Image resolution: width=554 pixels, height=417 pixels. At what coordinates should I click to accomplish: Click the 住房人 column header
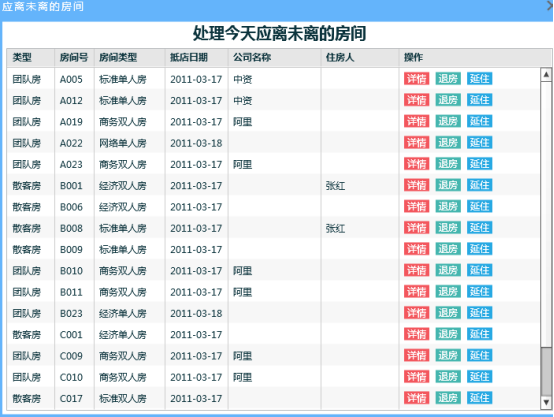point(360,58)
